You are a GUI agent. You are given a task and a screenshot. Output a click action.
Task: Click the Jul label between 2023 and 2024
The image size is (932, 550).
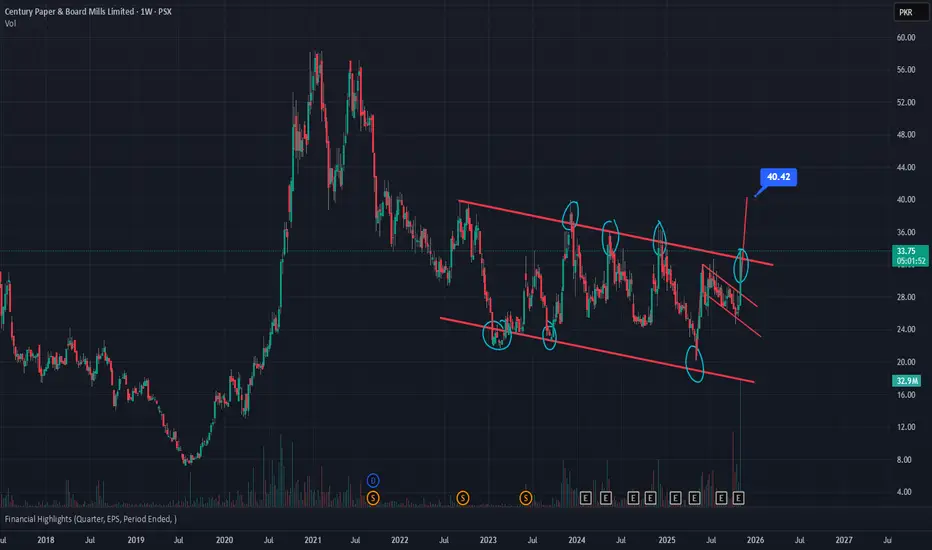[x=533, y=540]
